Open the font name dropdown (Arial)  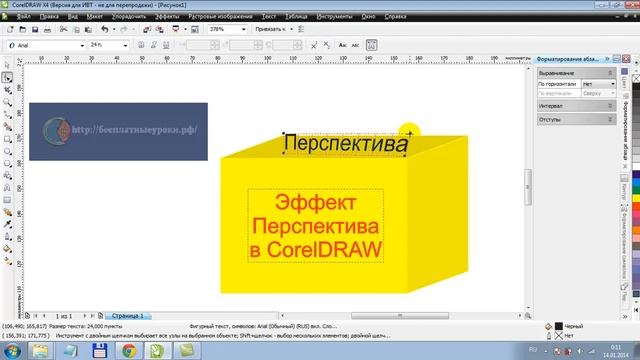click(x=82, y=45)
